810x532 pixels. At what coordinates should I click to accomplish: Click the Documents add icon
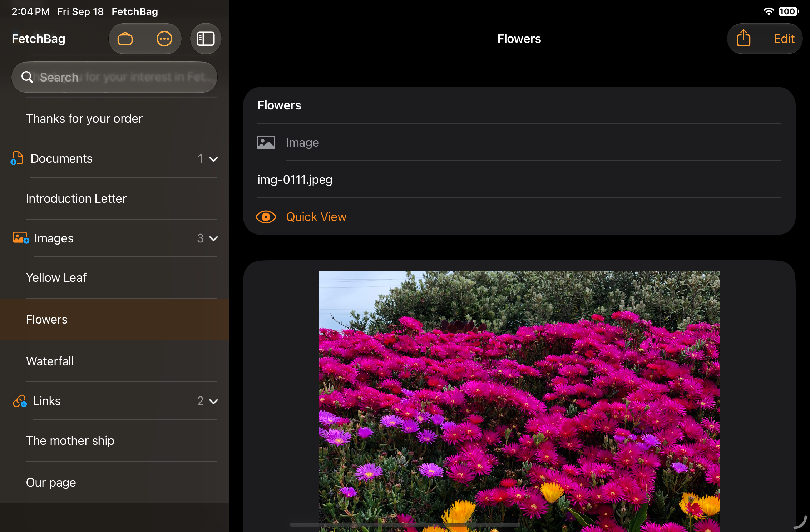click(17, 158)
